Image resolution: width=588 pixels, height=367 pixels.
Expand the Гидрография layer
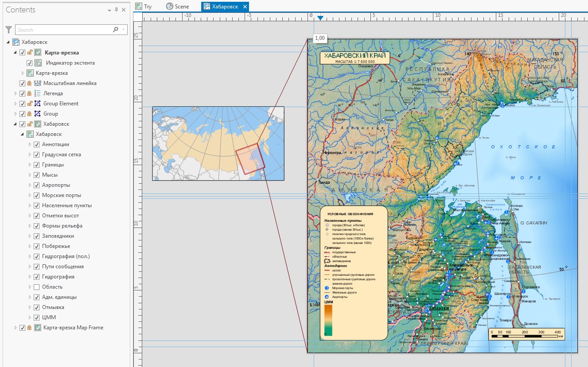(30, 277)
